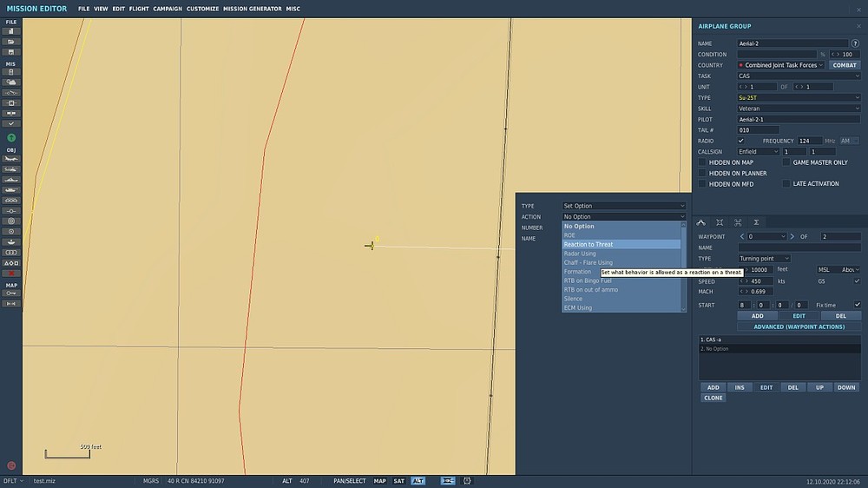Enable GAME MASTER ONLY checkbox

pos(786,162)
